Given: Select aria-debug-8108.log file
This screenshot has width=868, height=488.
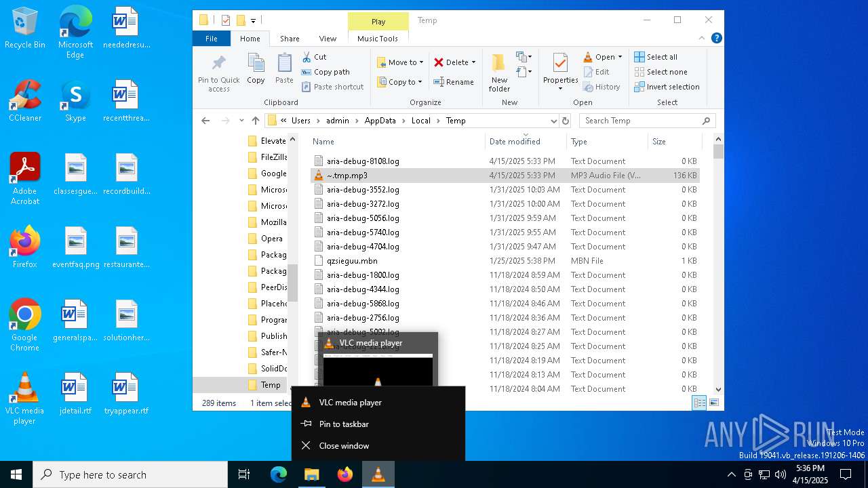Looking at the screenshot, I should click(x=505, y=161).
